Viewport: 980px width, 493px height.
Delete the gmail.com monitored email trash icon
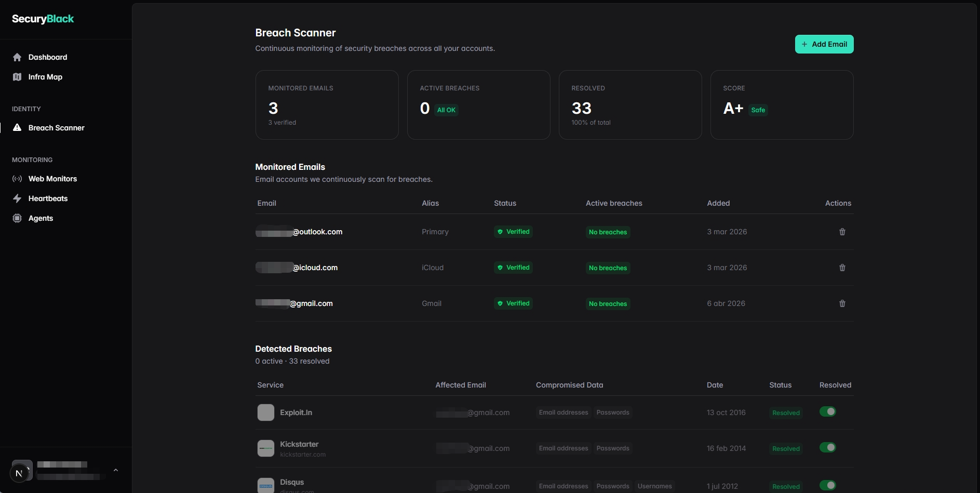(x=842, y=303)
